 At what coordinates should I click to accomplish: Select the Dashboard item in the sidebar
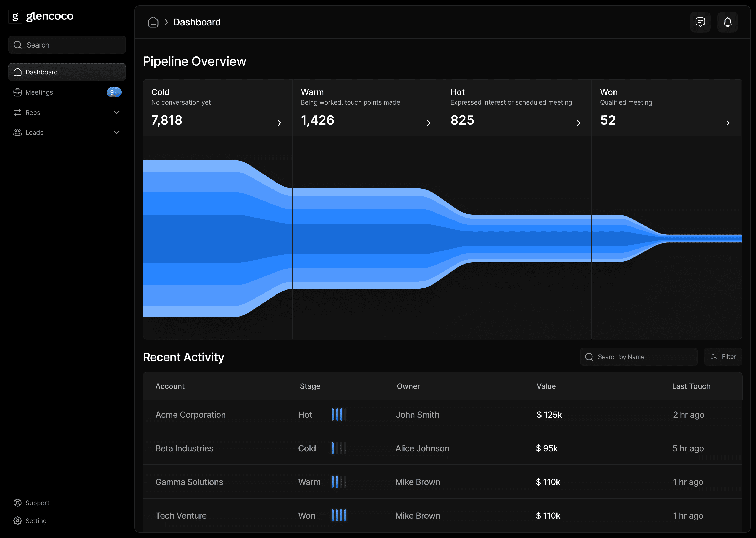click(x=41, y=72)
